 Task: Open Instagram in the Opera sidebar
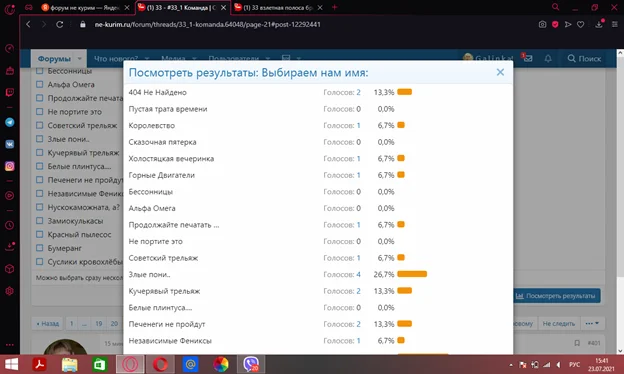[10, 166]
